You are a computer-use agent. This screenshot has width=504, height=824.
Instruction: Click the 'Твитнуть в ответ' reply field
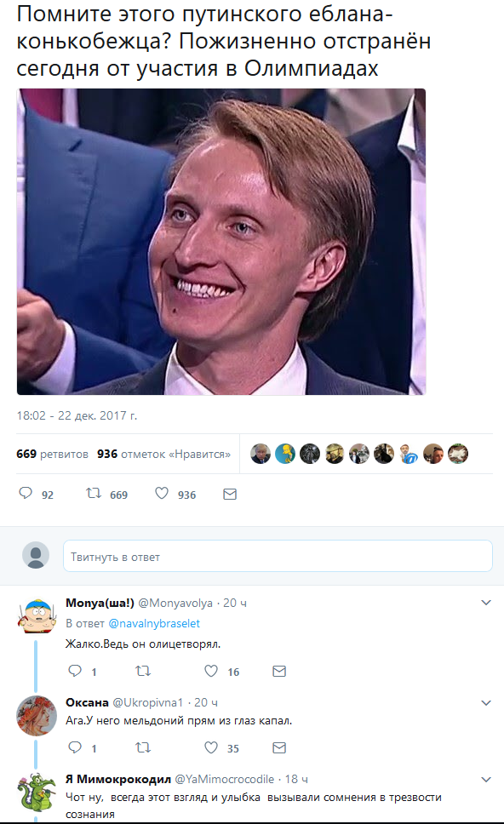click(278, 556)
